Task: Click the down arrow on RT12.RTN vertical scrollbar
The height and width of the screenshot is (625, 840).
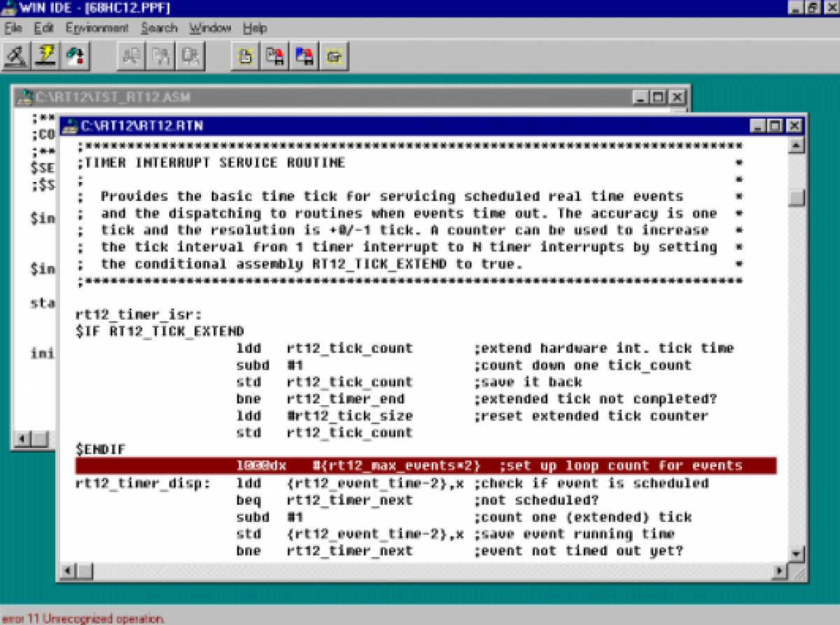Action: pos(796,554)
